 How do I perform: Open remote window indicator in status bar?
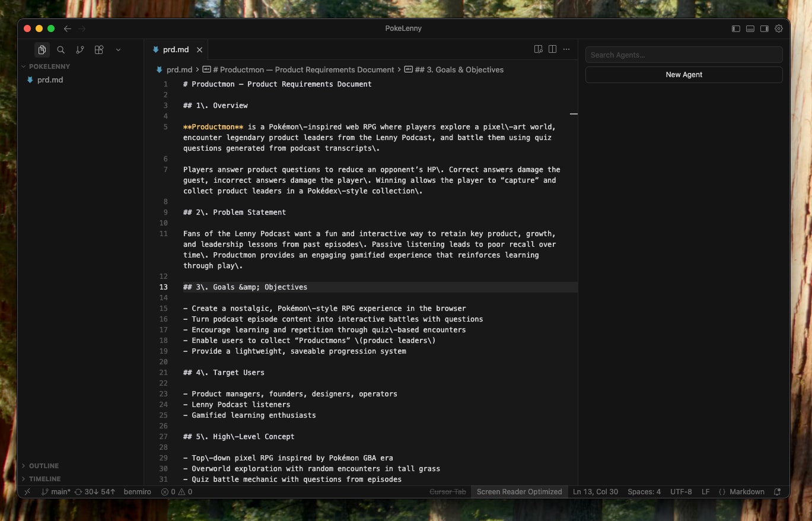[x=27, y=492]
